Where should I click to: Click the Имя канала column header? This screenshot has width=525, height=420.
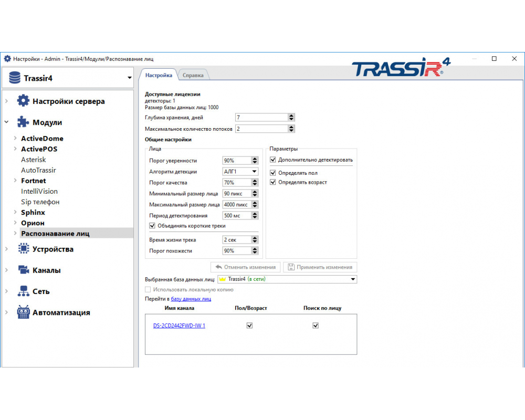(179, 308)
